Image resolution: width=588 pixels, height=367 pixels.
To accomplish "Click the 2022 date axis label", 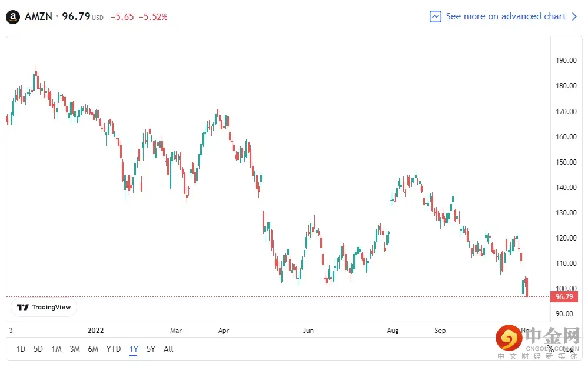I will coord(95,330).
